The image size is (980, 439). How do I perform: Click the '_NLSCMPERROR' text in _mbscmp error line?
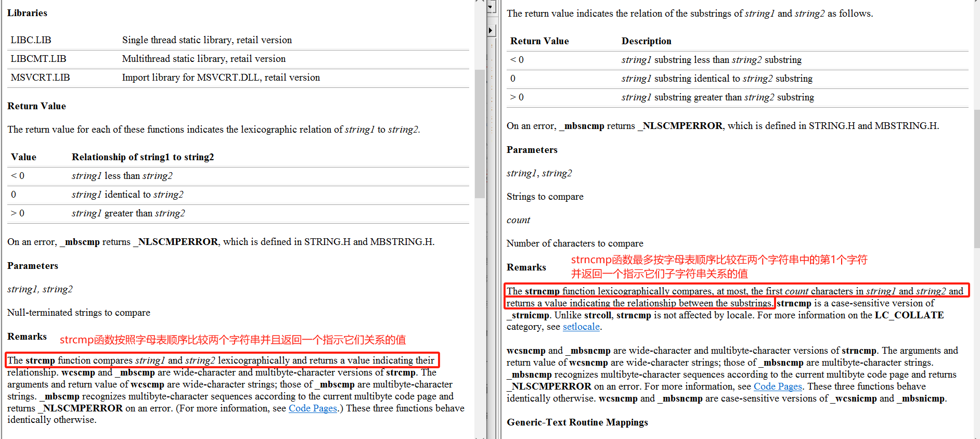click(176, 242)
